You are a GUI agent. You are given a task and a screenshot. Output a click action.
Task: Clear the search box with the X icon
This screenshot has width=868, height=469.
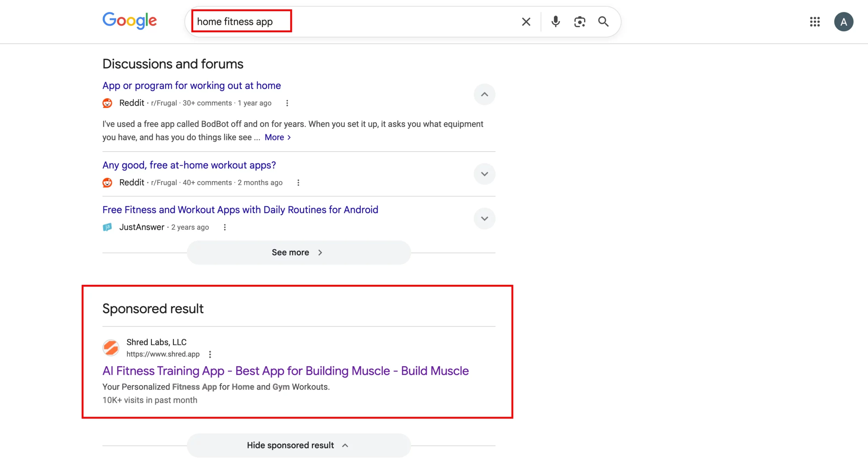click(526, 22)
